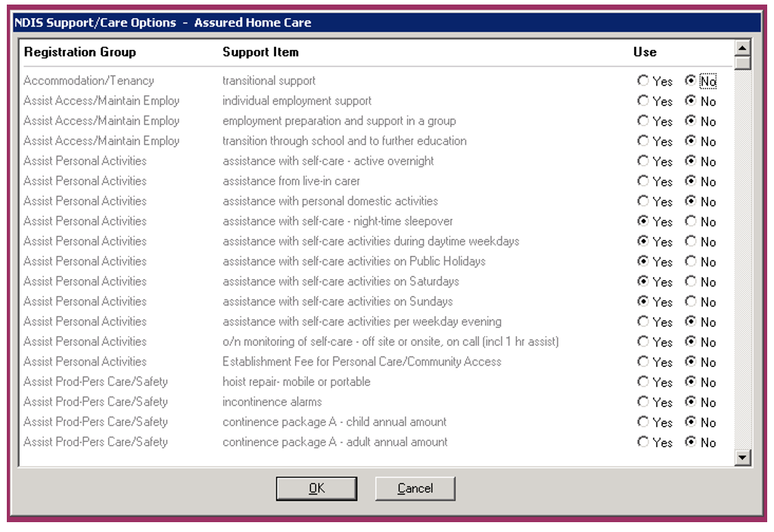Choose Yes for self-care on Public Holidays

(x=642, y=261)
